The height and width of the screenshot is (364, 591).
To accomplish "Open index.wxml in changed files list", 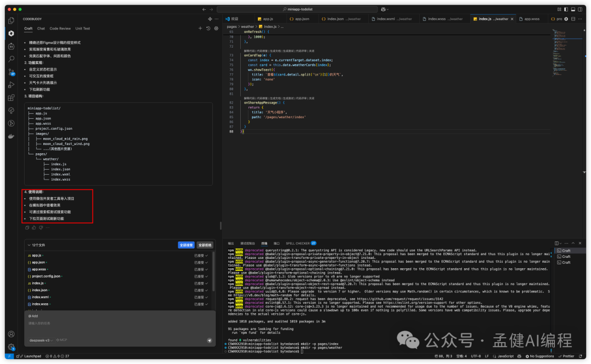I will coord(40,297).
